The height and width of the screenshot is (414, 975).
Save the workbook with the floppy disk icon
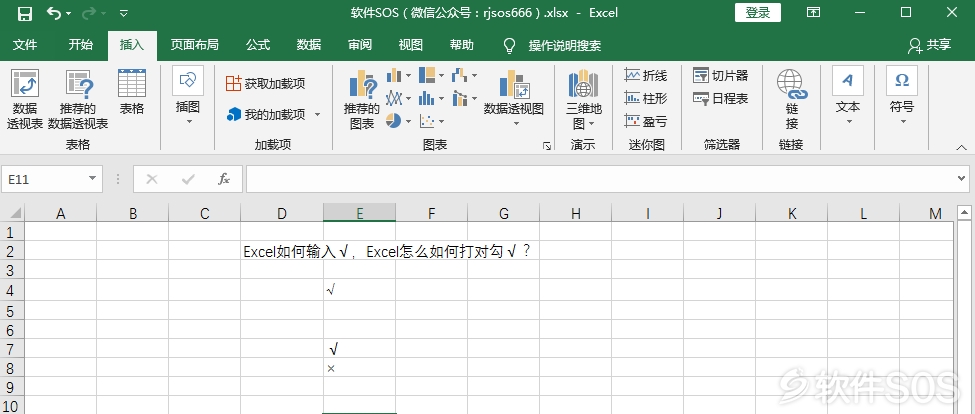[24, 12]
